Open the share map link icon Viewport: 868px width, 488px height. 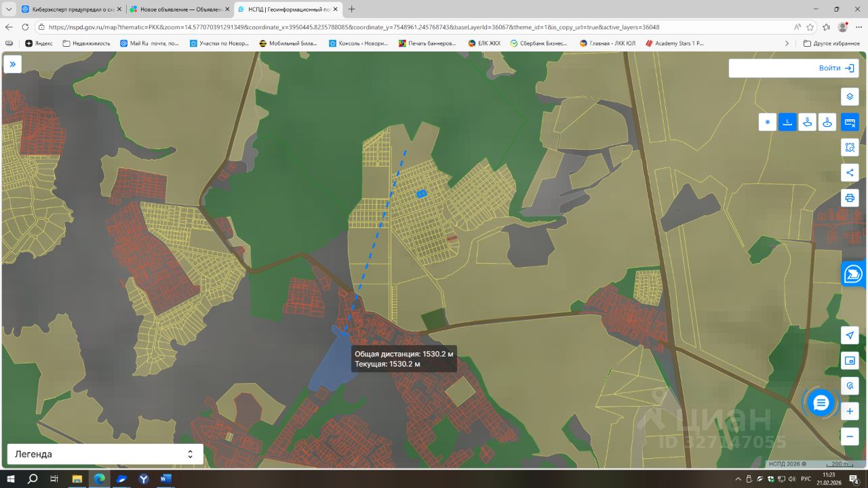click(x=850, y=173)
